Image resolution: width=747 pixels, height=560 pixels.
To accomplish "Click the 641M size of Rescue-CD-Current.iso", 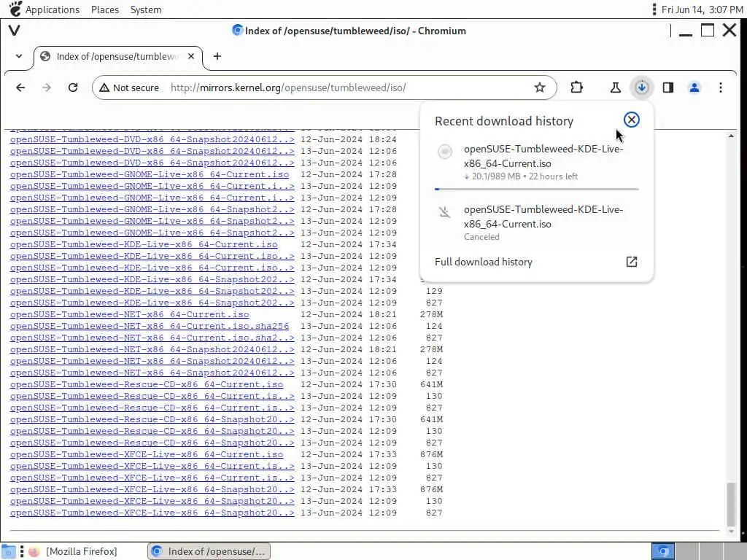I will (431, 384).
